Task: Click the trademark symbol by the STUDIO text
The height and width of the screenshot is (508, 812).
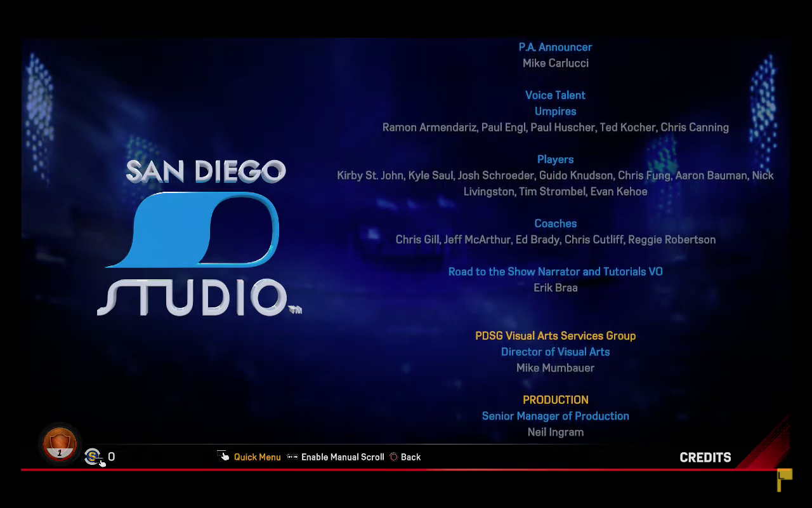Action: 295,310
